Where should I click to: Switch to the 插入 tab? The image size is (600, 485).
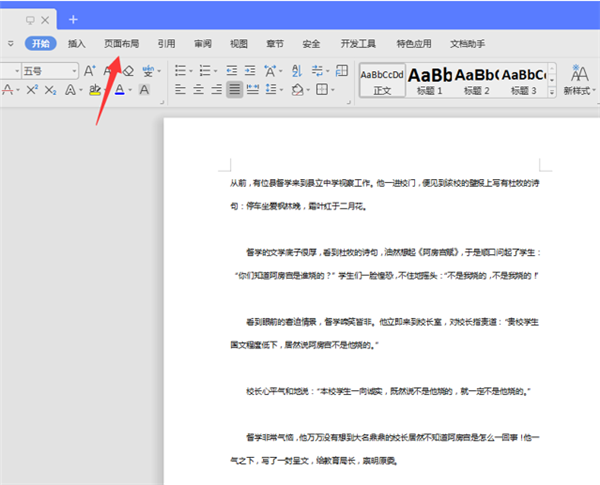[x=77, y=44]
